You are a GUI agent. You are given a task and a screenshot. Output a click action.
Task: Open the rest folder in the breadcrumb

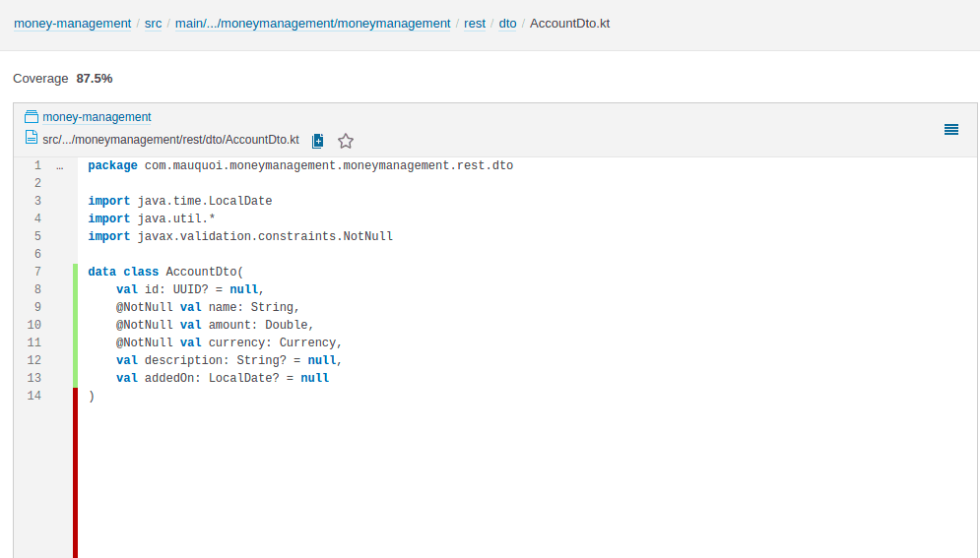click(x=475, y=23)
